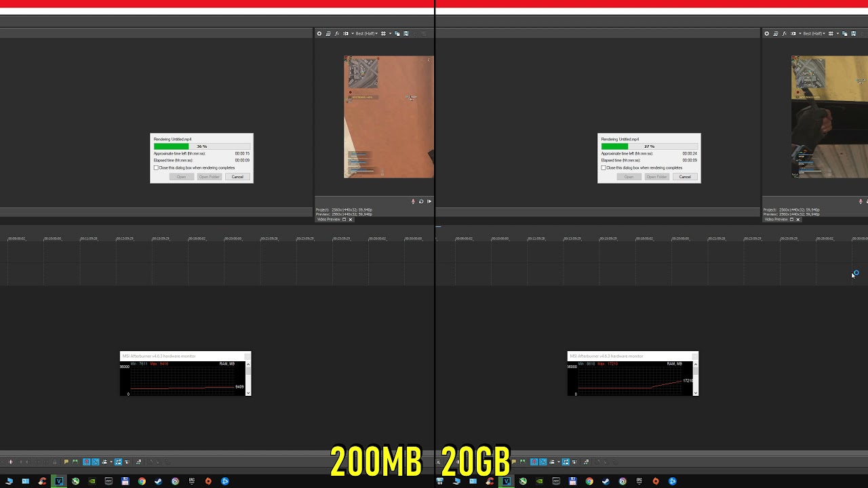Open Video Output FX icon in right preview

[x=785, y=33]
